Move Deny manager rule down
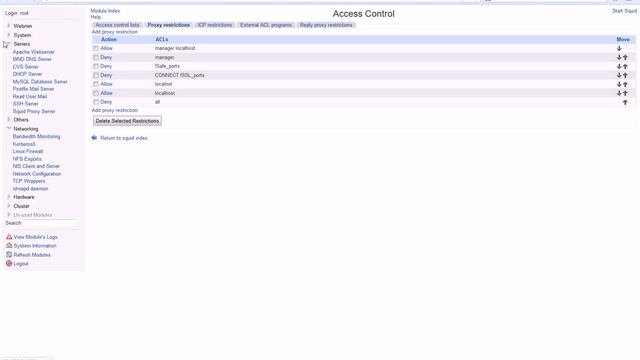This screenshot has height=360, width=640. (619, 58)
